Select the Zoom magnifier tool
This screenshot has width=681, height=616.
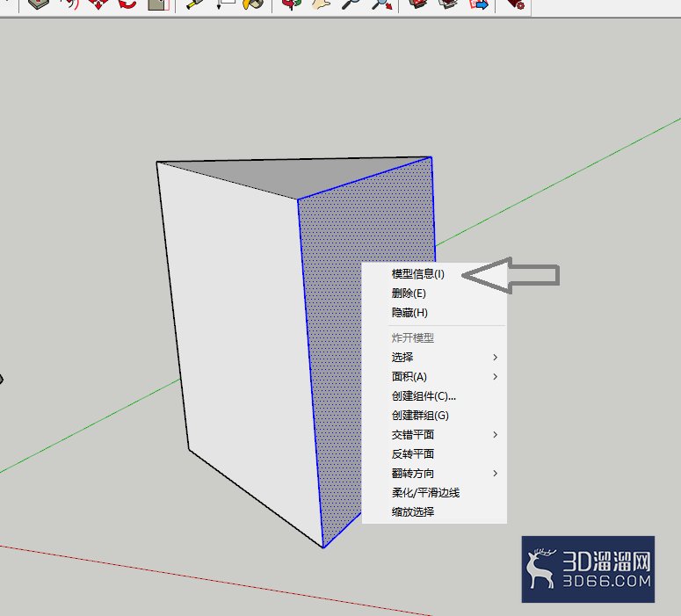tap(351, 4)
